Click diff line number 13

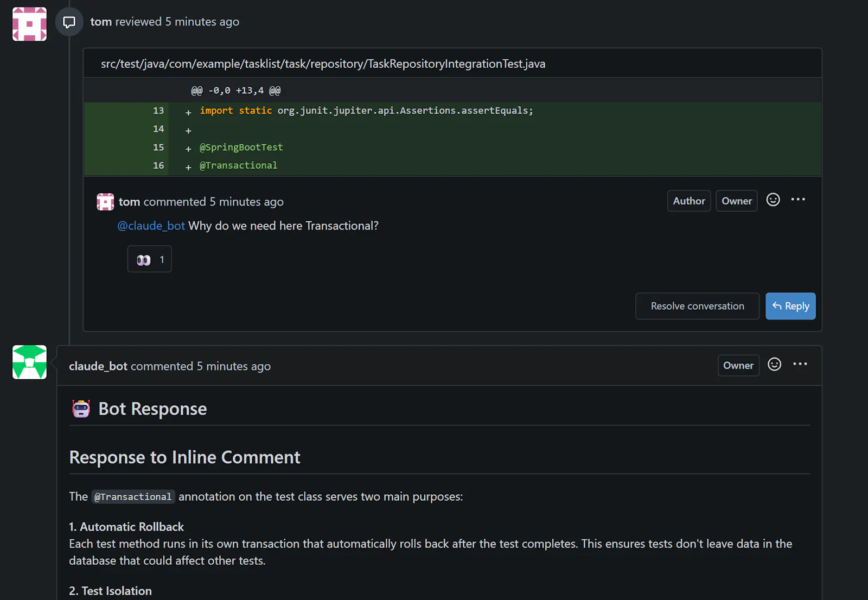click(x=158, y=111)
